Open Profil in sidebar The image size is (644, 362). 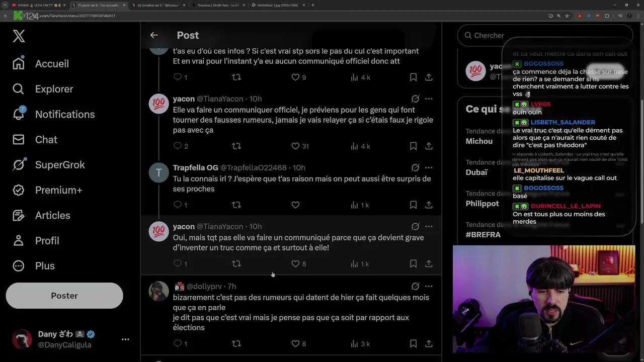coord(36,240)
